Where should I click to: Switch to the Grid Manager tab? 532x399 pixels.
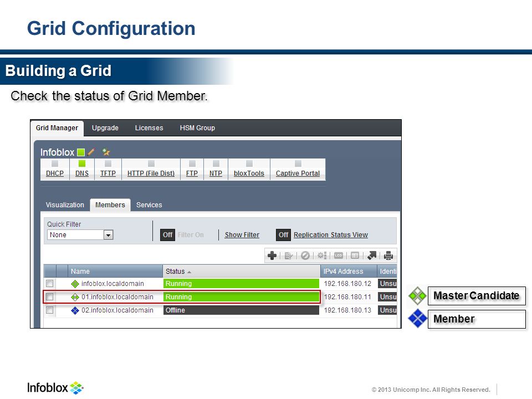(57, 128)
